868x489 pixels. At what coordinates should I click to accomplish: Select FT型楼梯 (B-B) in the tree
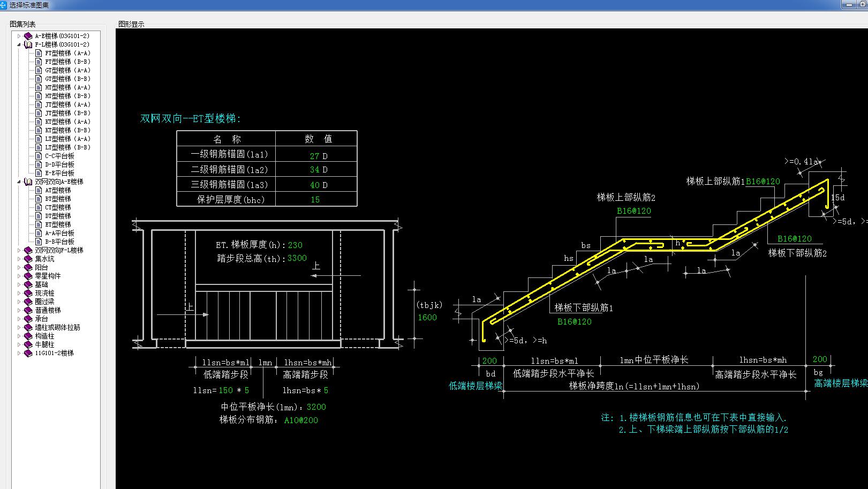pos(67,62)
